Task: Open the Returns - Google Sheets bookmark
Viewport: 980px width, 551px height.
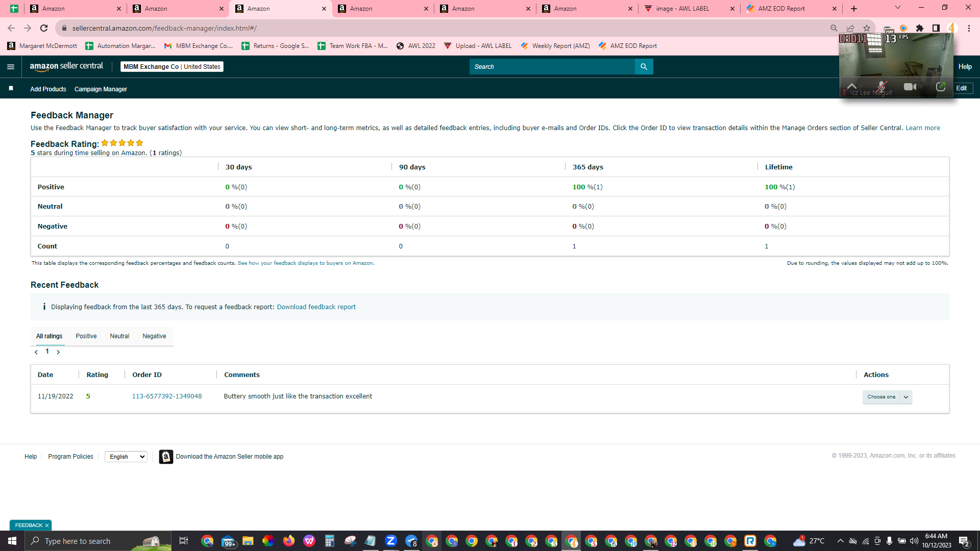Action: (x=275, y=46)
